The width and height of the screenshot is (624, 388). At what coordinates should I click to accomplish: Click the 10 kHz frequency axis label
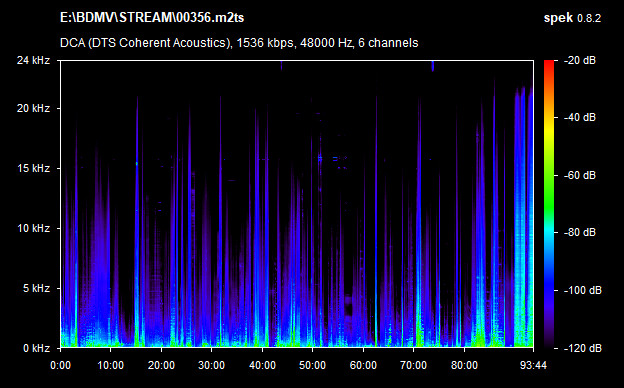click(33, 228)
